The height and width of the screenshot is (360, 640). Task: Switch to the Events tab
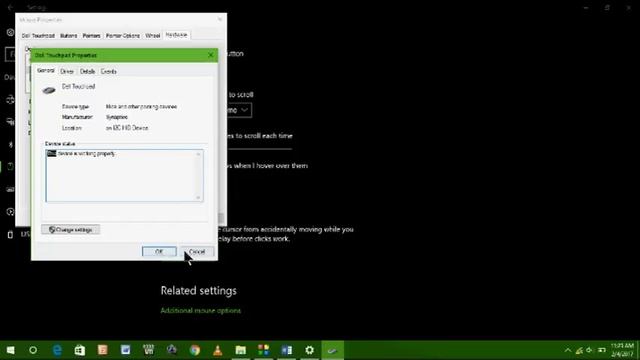(109, 71)
